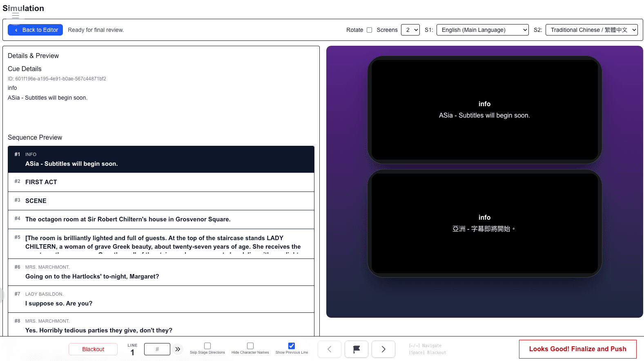
Task: Enable Hide Character Names checkbox
Action: pos(250,346)
